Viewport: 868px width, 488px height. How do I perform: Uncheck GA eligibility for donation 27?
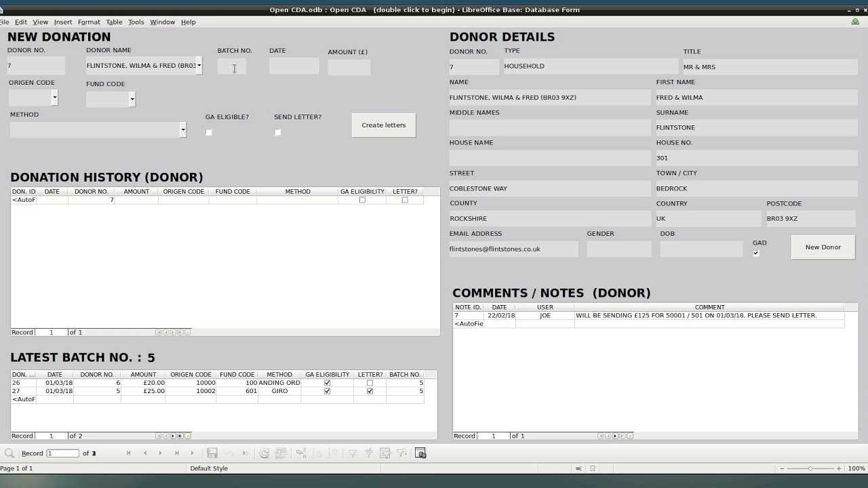[x=328, y=391]
